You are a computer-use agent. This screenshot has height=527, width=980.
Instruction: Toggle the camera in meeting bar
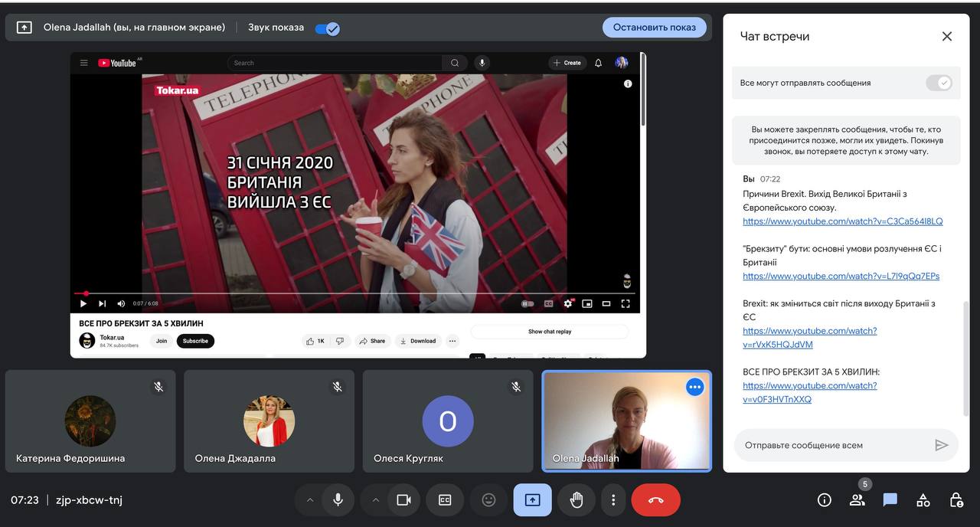(403, 500)
